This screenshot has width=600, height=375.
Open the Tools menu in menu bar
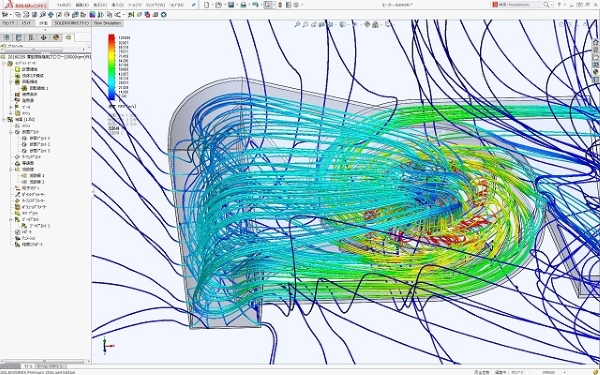[135, 5]
